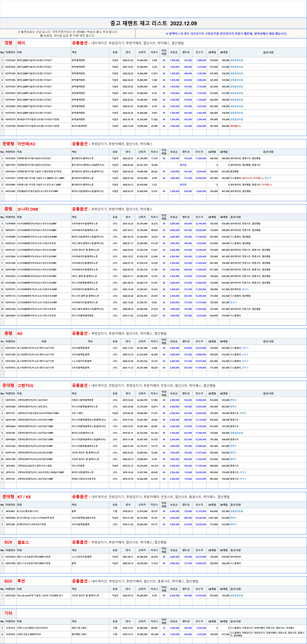Viewport: 307px width, 644px height.
Task: Select plate number 160하2111
Action: pos(10,230)
